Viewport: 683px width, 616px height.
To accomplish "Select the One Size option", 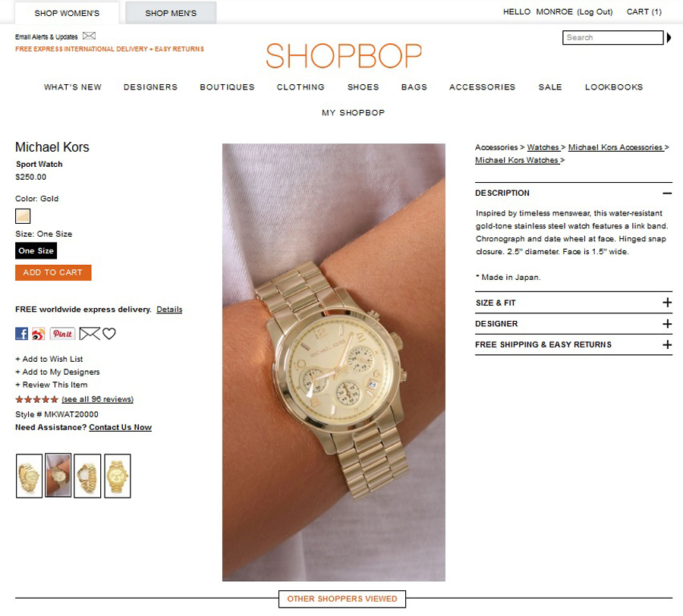I will click(x=36, y=251).
